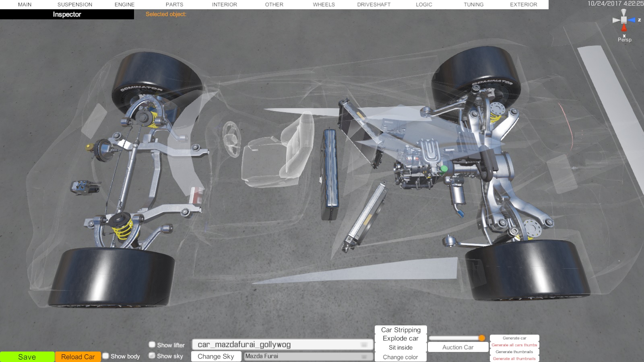Screen dimensions: 644x362
Task: Click the center cube of orientation gizmo
Action: coord(624,20)
